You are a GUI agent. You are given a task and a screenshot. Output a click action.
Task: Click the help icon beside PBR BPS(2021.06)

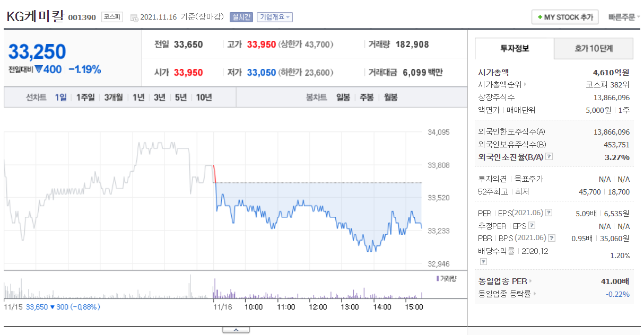[x=552, y=239]
